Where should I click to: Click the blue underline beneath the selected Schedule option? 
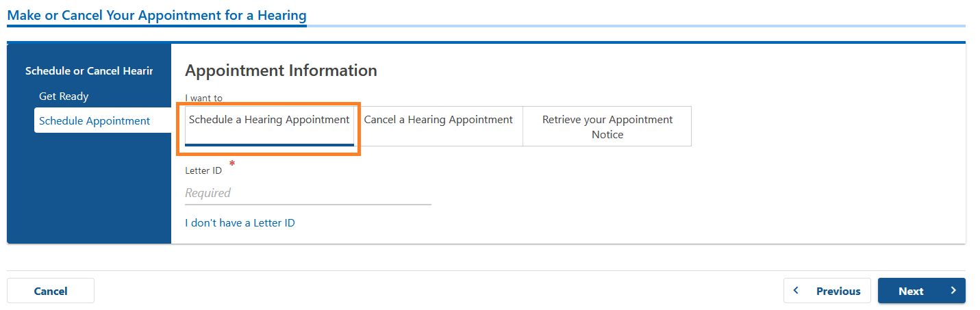(269, 144)
